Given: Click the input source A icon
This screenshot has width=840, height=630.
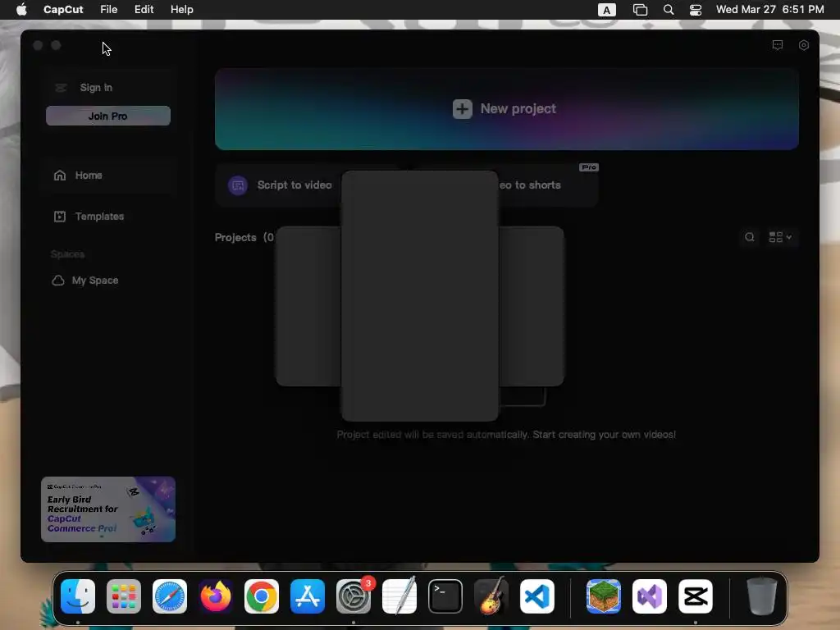Looking at the screenshot, I should pyautogui.click(x=606, y=10).
